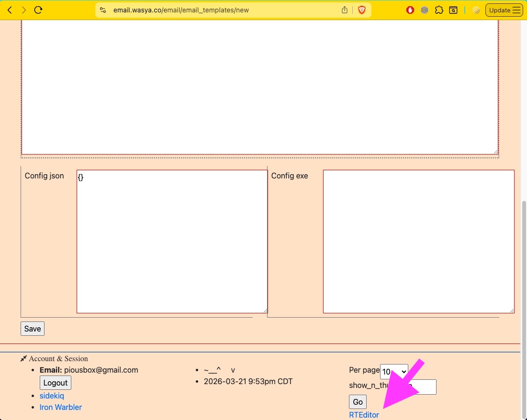Navigate back using the back arrow

[10, 10]
